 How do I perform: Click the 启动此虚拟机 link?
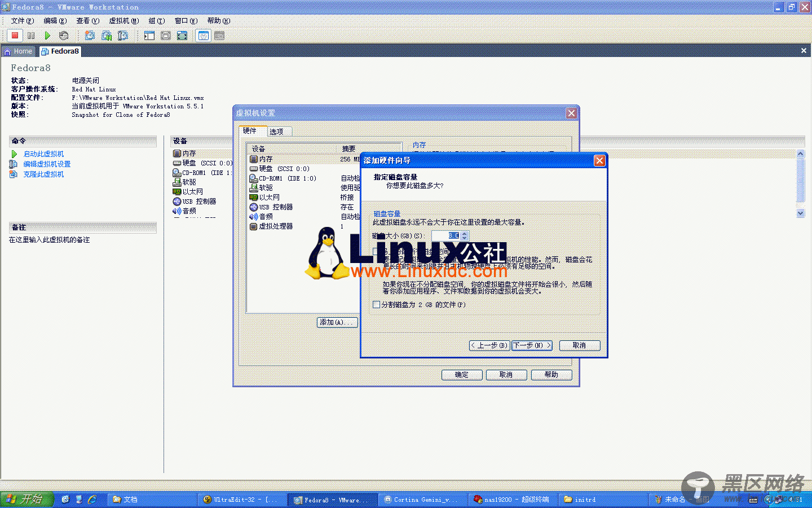click(43, 154)
